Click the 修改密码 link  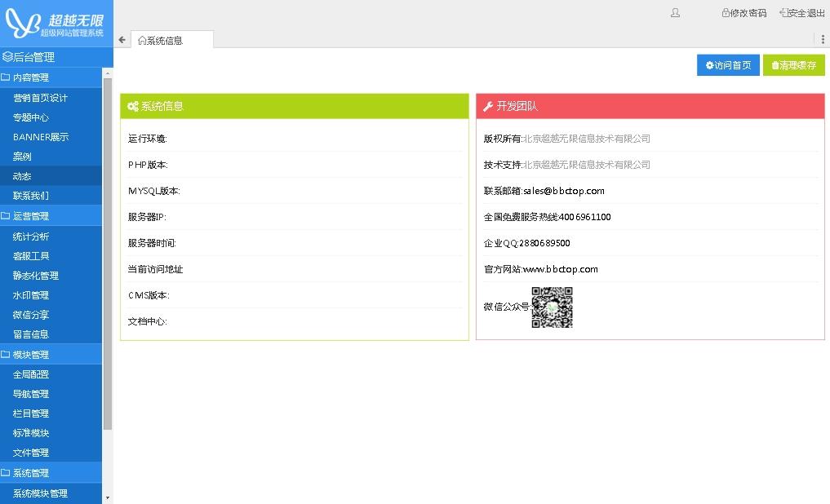click(x=743, y=13)
